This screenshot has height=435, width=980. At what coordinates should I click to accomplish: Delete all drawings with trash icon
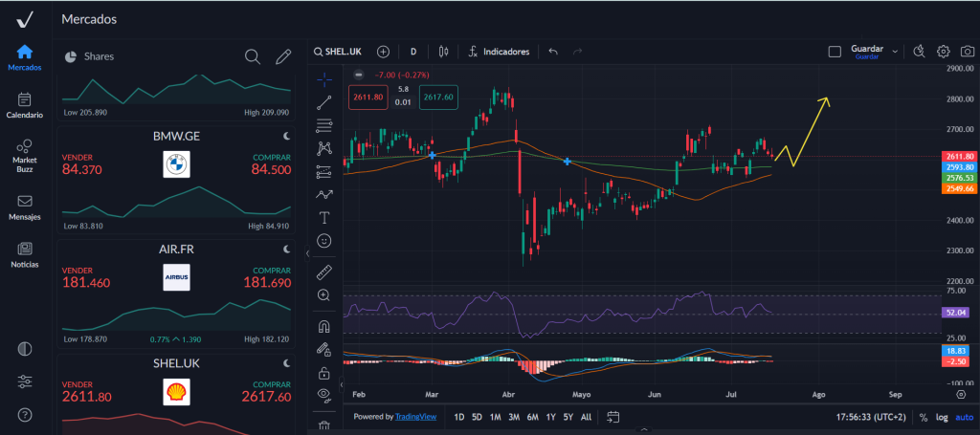[323, 427]
